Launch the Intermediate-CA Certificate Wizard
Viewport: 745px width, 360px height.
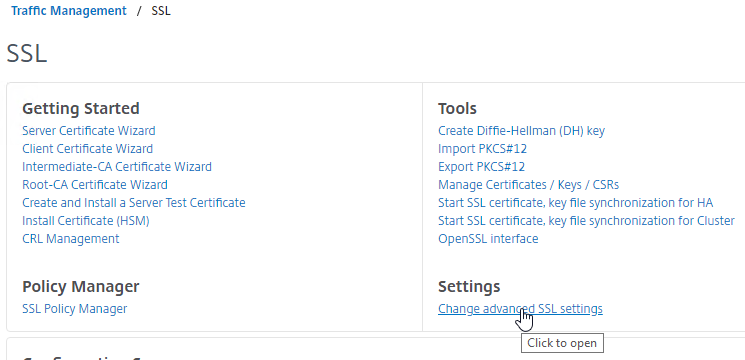pyautogui.click(x=117, y=167)
